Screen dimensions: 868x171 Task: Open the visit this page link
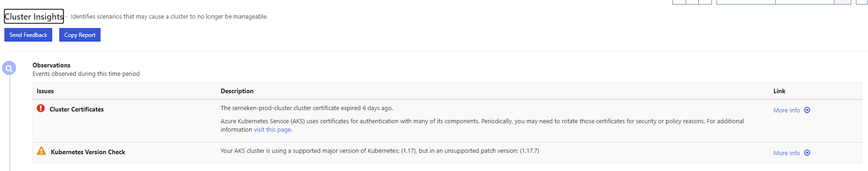point(272,130)
